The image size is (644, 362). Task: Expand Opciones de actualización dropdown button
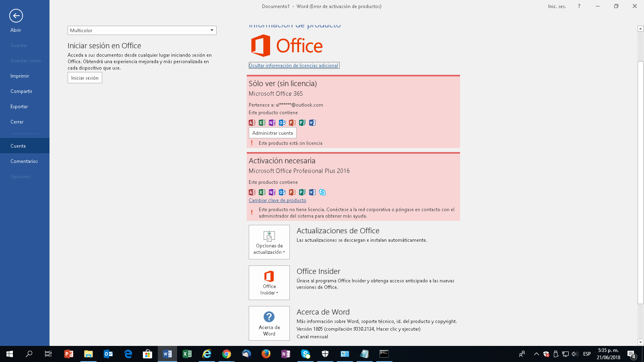tap(269, 242)
